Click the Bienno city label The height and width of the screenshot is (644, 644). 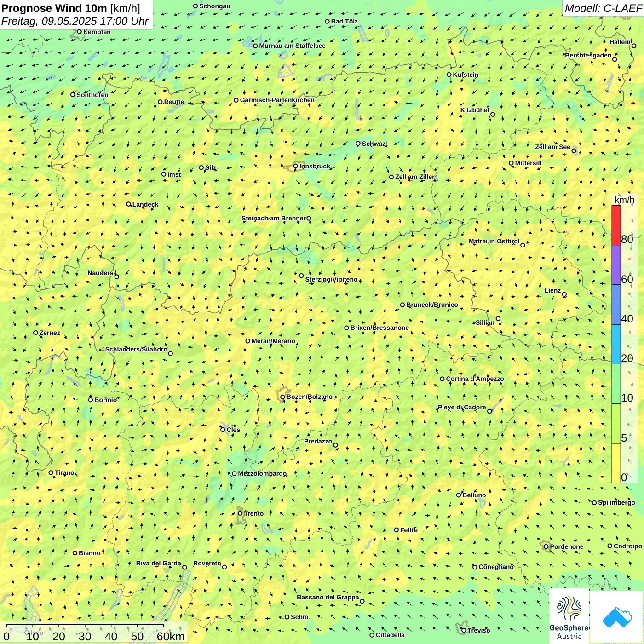click(90, 553)
